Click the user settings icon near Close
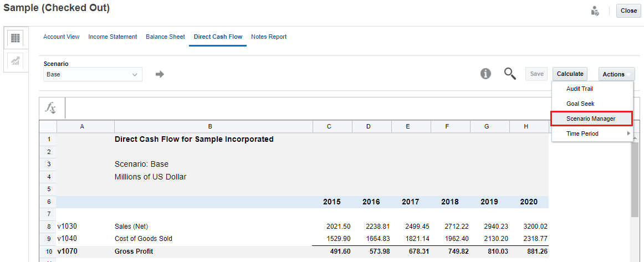Viewport: 644px width, 262px height. tap(595, 11)
